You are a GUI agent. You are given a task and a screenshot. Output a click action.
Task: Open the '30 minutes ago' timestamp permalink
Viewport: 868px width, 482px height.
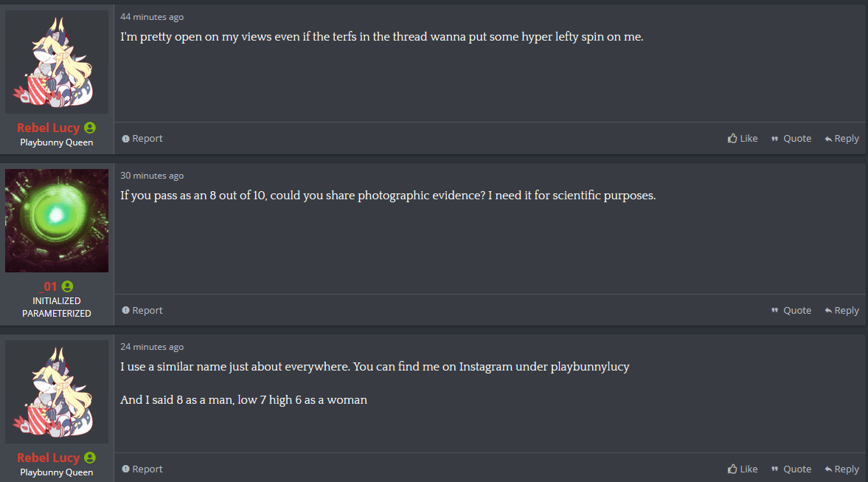tap(152, 176)
